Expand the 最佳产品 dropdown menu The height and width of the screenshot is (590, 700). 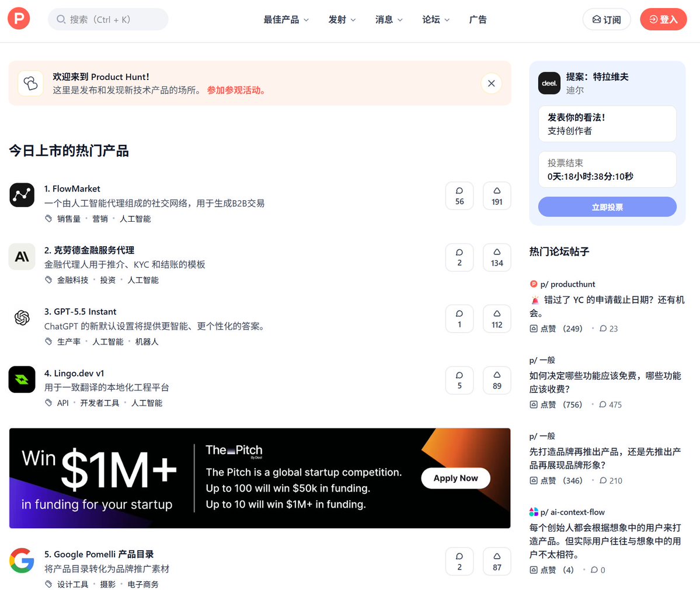pyautogui.click(x=285, y=19)
